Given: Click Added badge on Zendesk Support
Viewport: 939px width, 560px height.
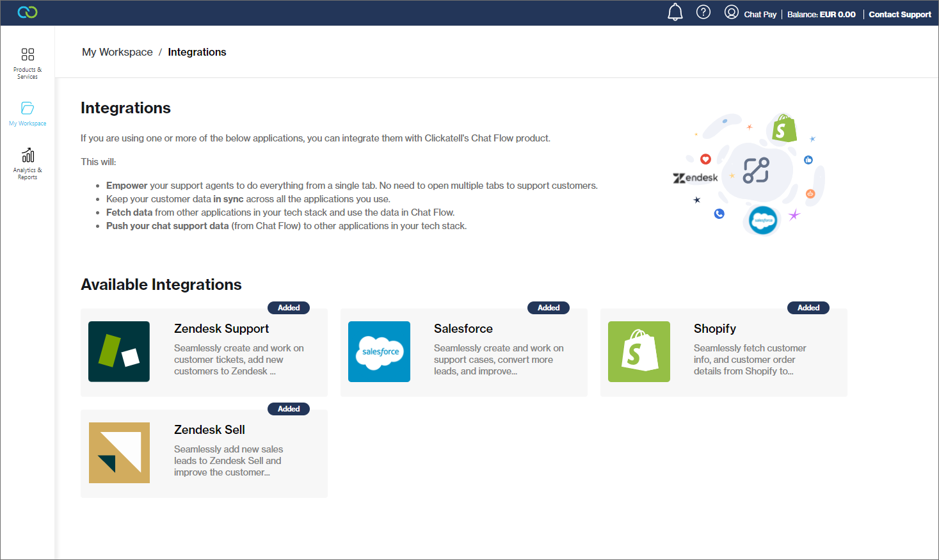Looking at the screenshot, I should [289, 308].
